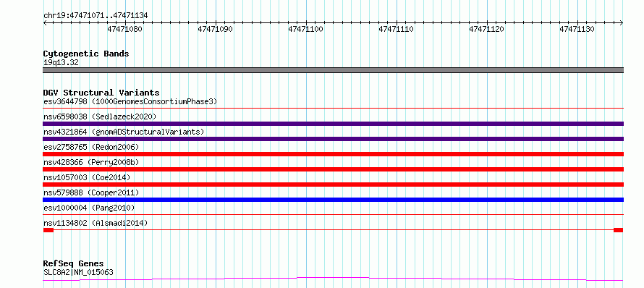644x288 pixels.
Task: Click the Cytogenetic Bands track title
Action: [86, 54]
